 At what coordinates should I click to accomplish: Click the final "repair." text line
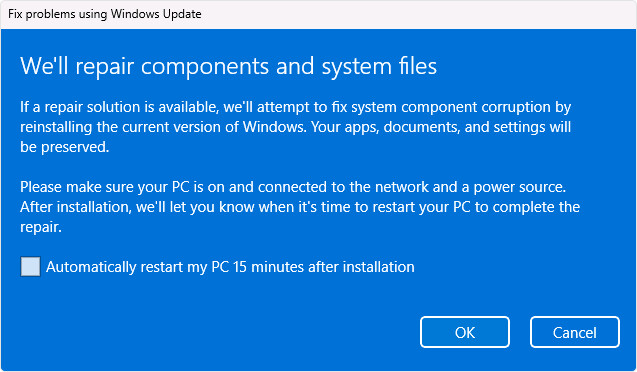coord(41,227)
